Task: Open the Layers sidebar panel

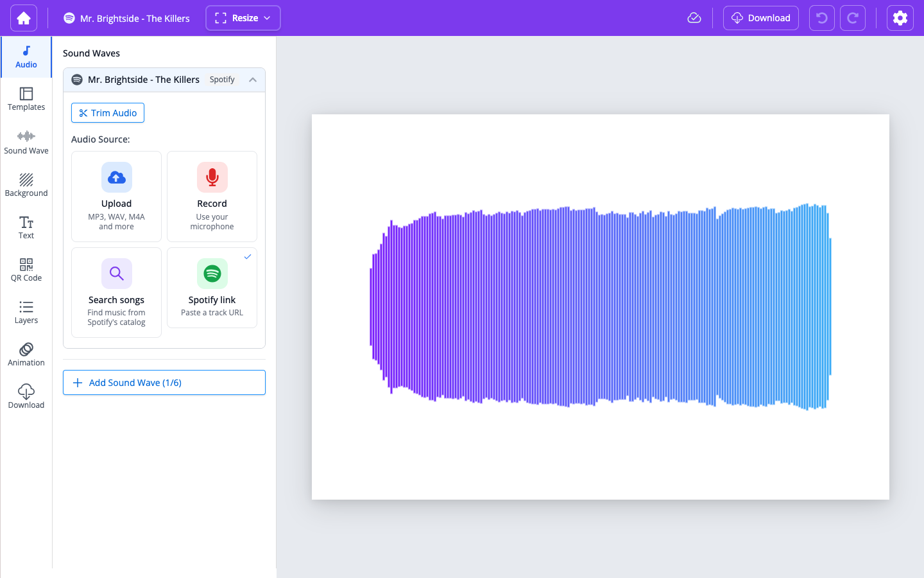Action: pyautogui.click(x=26, y=312)
